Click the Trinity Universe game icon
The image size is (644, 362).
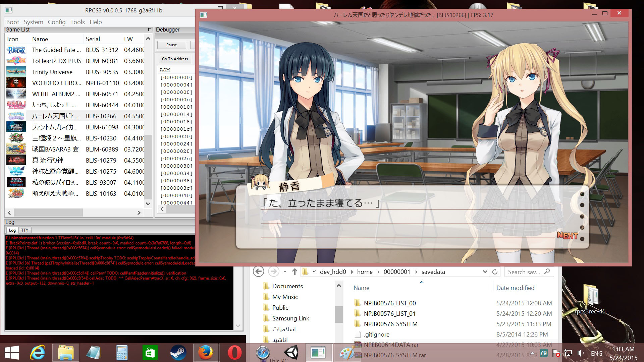click(16, 72)
